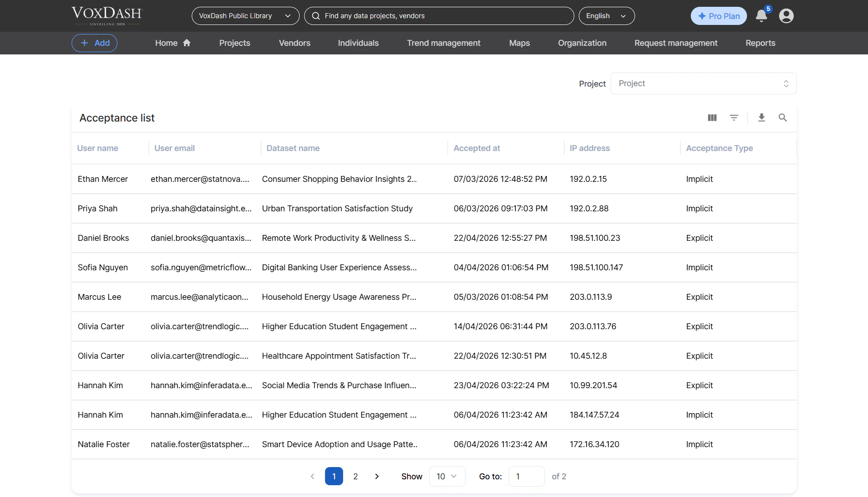Screen dimensions: 868x497
Task: Open Request management
Action: pos(676,43)
